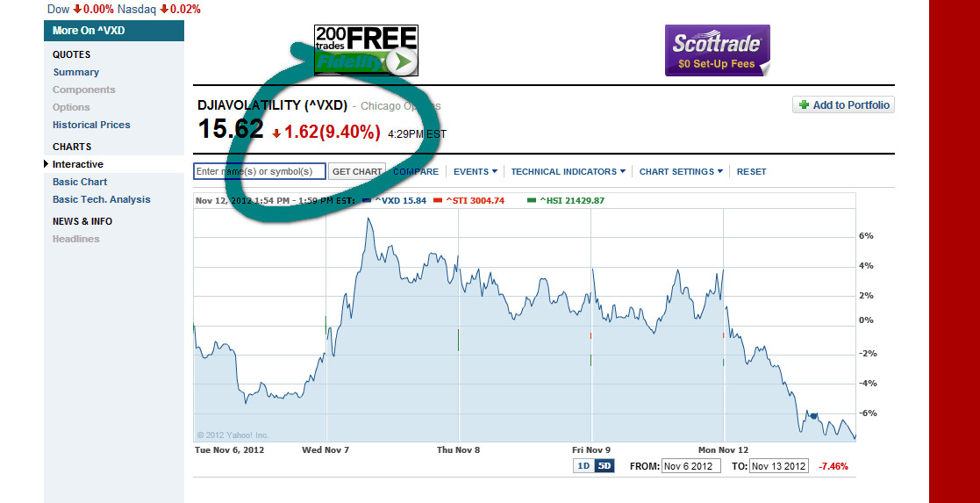
Task: Focus the Enter name(s) or symbol(s) field
Action: pyautogui.click(x=260, y=171)
